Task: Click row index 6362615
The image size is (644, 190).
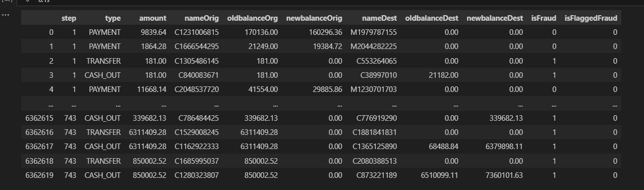Action: click(39, 118)
